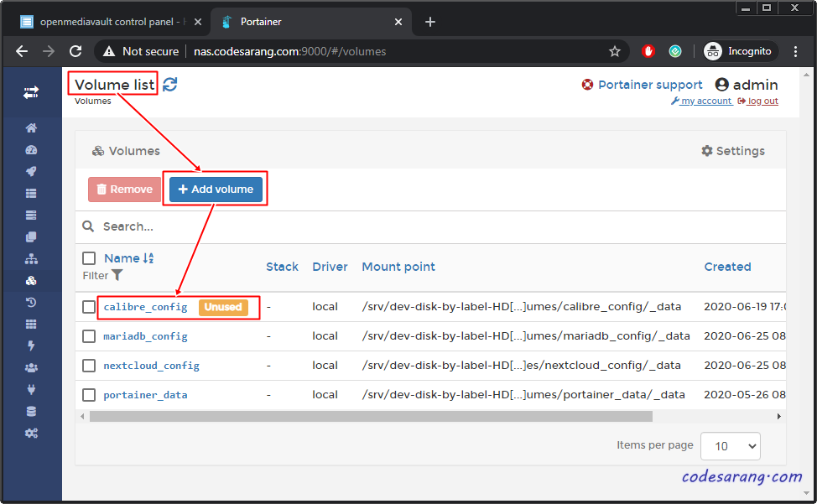Open Items per page dropdown
817x504 pixels.
coord(731,446)
